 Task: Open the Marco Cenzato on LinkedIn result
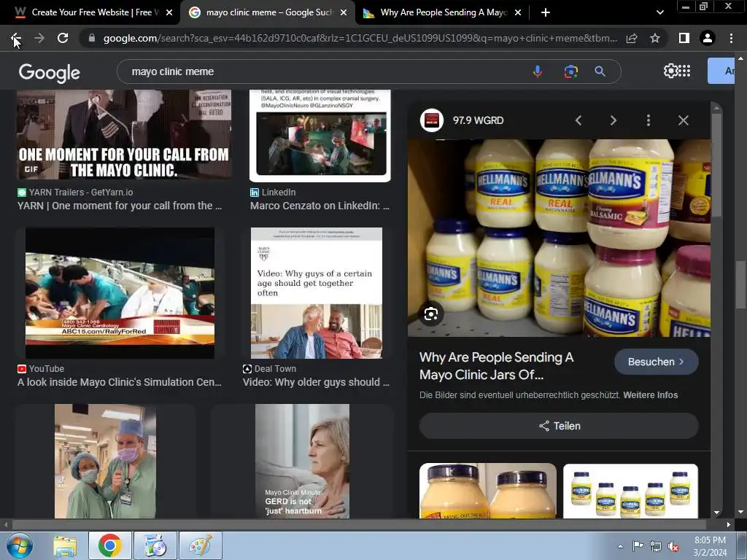click(320, 206)
